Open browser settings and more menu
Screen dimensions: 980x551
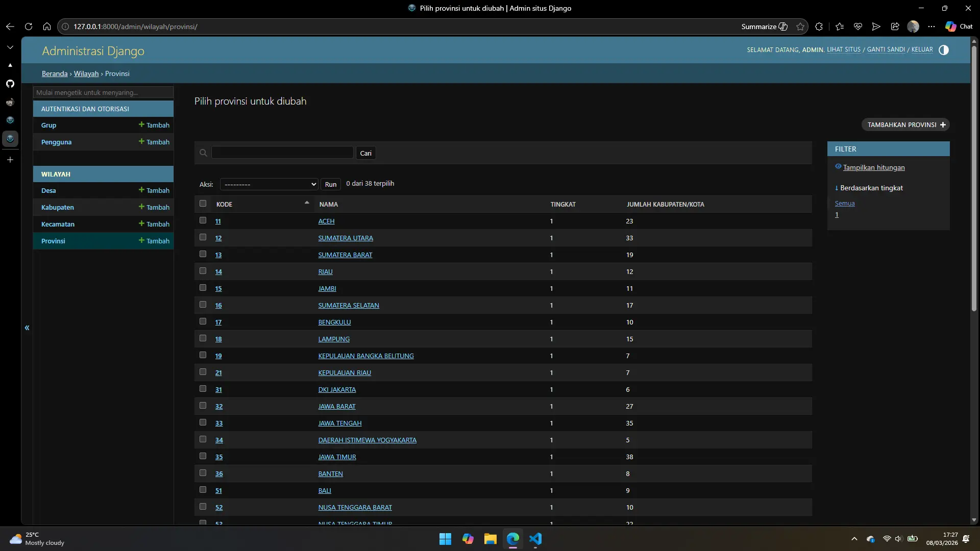(x=932, y=27)
